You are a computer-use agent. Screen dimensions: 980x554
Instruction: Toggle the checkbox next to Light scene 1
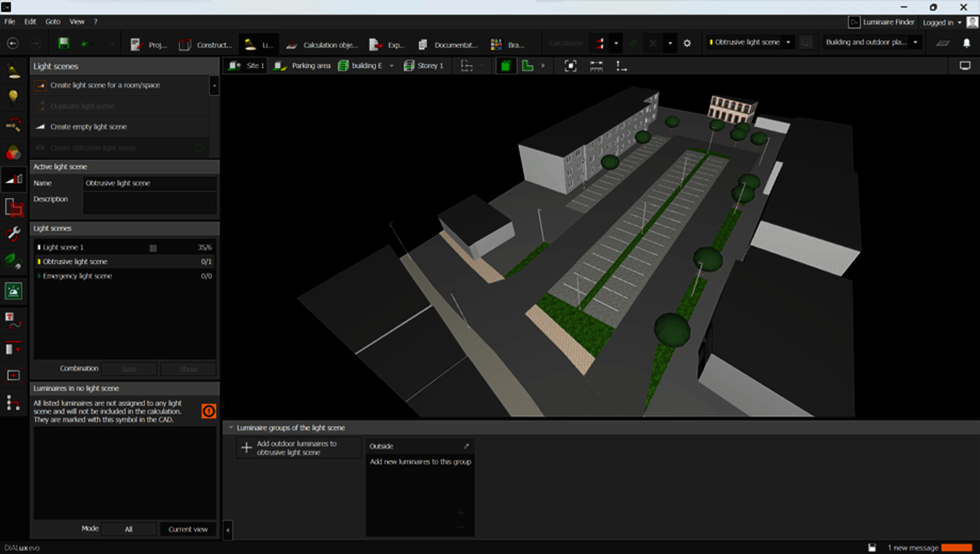pos(153,248)
